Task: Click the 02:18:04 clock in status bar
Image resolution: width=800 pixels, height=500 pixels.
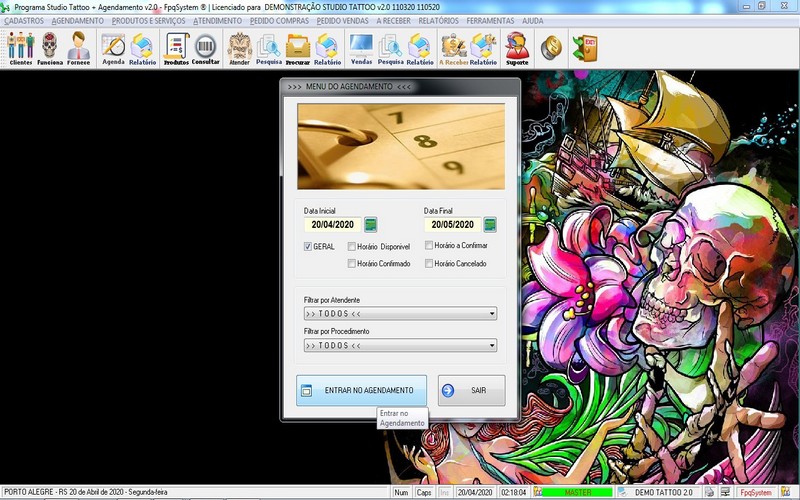Action: coord(513,492)
